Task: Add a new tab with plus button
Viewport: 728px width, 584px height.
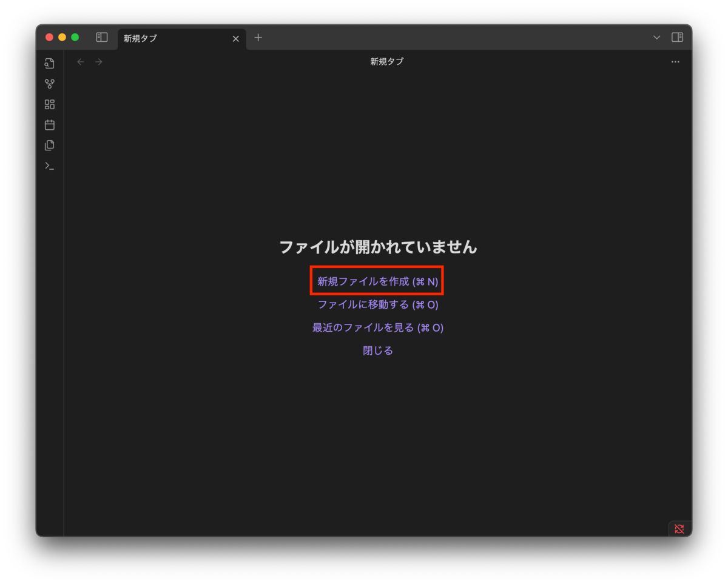Action: click(258, 38)
